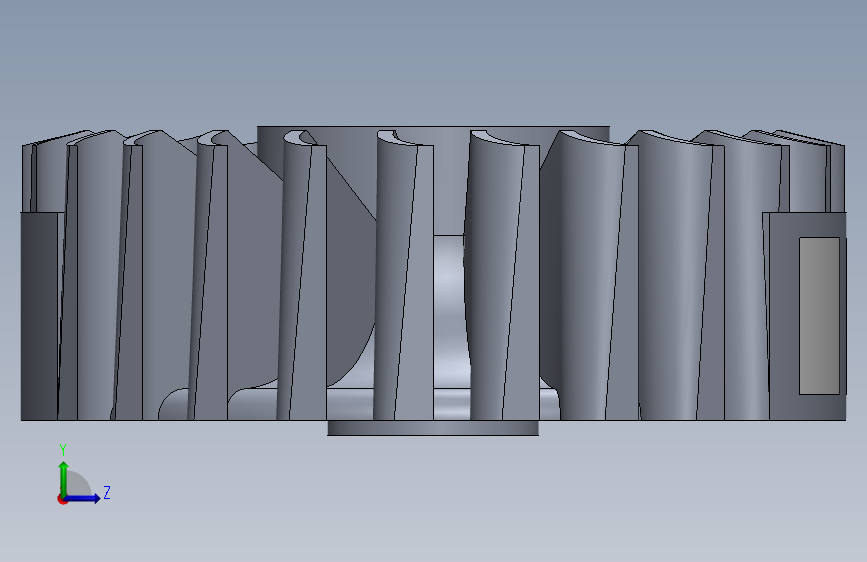Select the light gray rectangular face on the gear's right side
The height and width of the screenshot is (562, 867).
pyautogui.click(x=819, y=316)
